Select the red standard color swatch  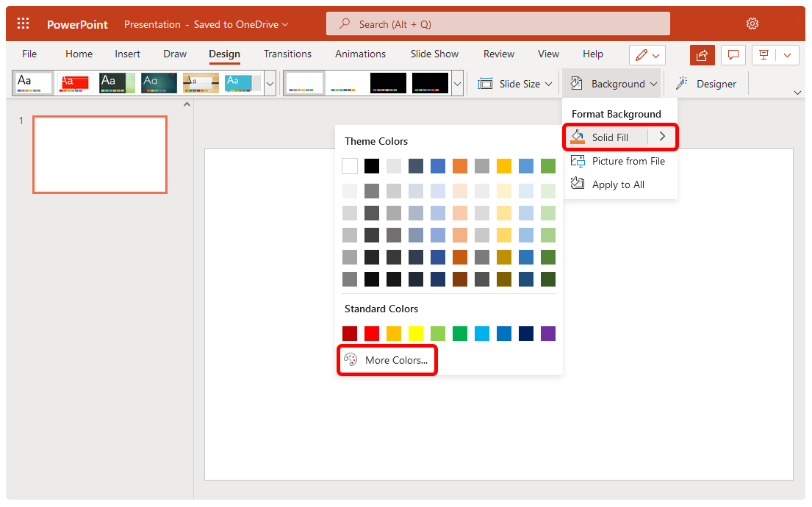pos(372,334)
